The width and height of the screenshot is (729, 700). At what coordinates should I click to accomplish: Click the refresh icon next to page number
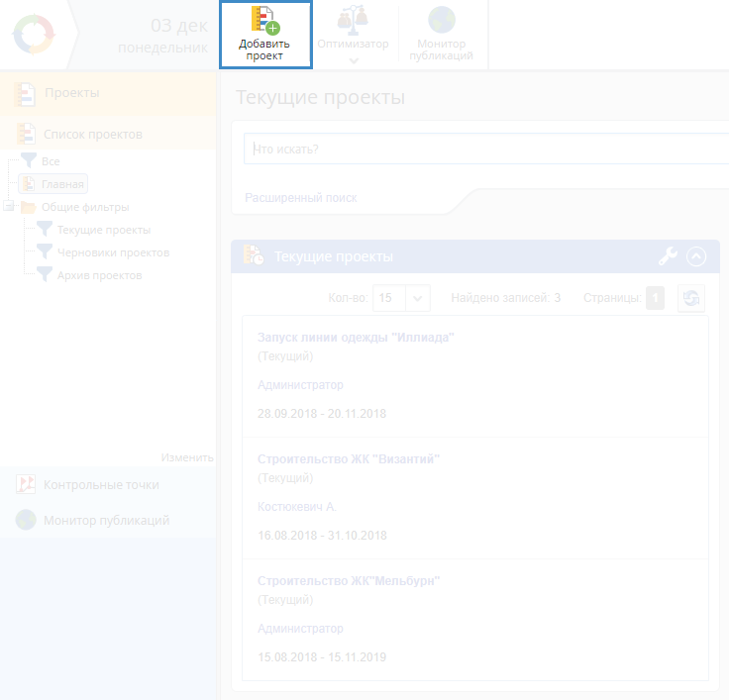[691, 298]
